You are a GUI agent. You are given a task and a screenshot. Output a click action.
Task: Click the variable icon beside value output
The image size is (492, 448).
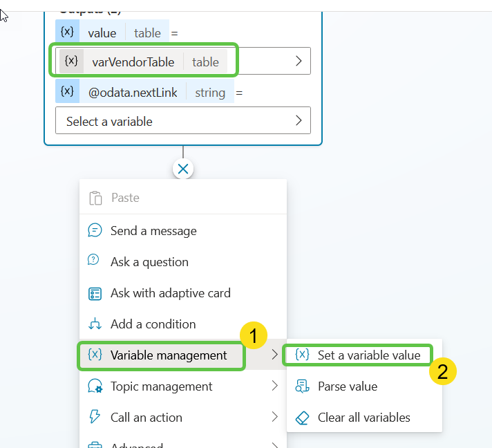pyautogui.click(x=67, y=32)
